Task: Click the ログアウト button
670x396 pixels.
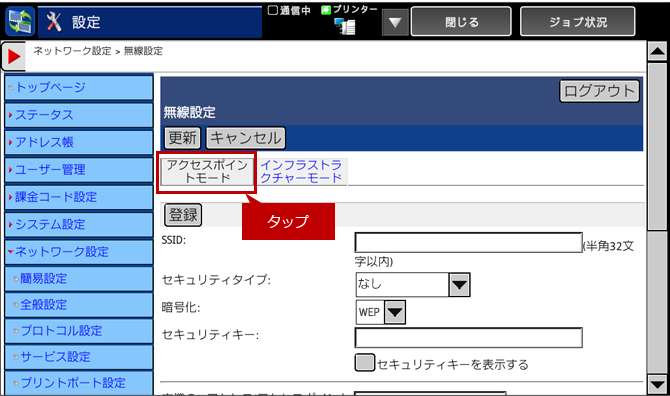Action: (x=599, y=91)
